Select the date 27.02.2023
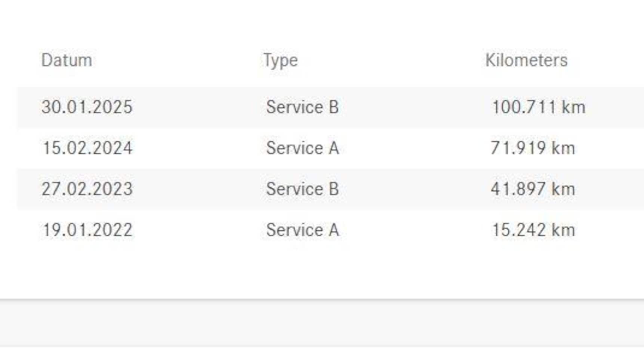The image size is (644, 359). pyautogui.click(x=87, y=189)
